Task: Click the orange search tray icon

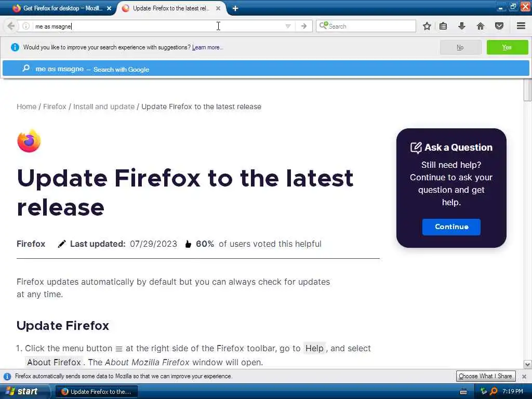Action: point(494,391)
